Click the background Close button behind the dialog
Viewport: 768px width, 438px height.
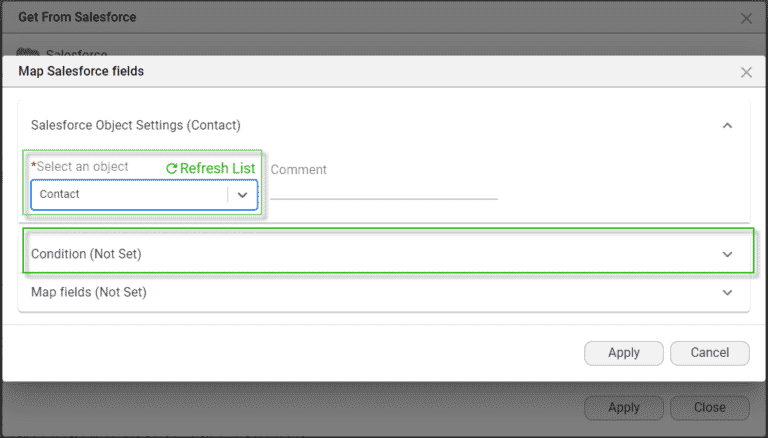pos(710,408)
